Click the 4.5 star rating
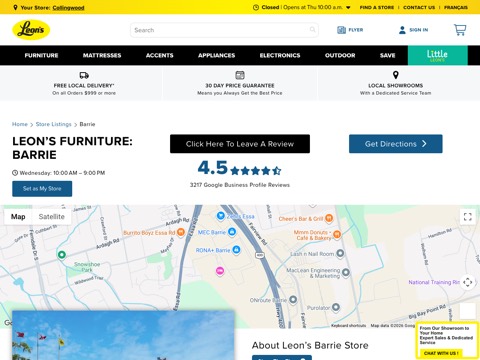Image resolution: width=480 pixels, height=360 pixels. click(x=239, y=168)
